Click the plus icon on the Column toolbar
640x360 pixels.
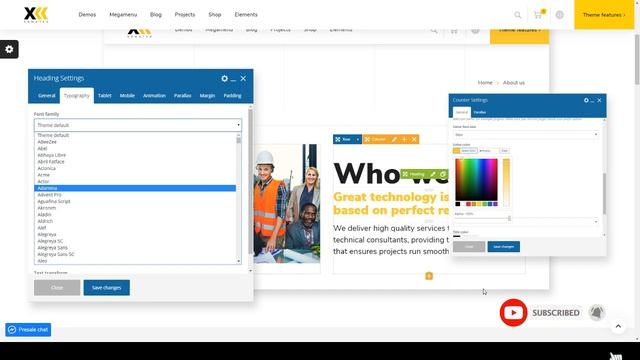coord(404,140)
